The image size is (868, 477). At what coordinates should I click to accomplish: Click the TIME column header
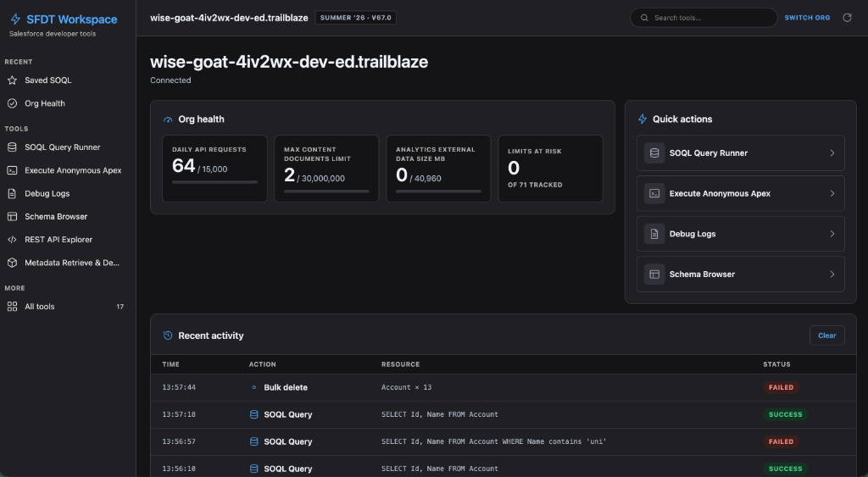(x=170, y=364)
